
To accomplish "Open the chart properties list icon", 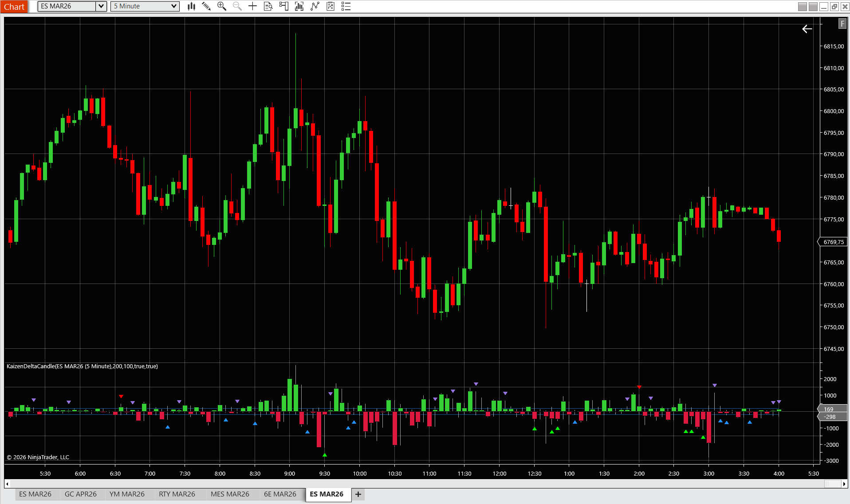I will coord(346,6).
